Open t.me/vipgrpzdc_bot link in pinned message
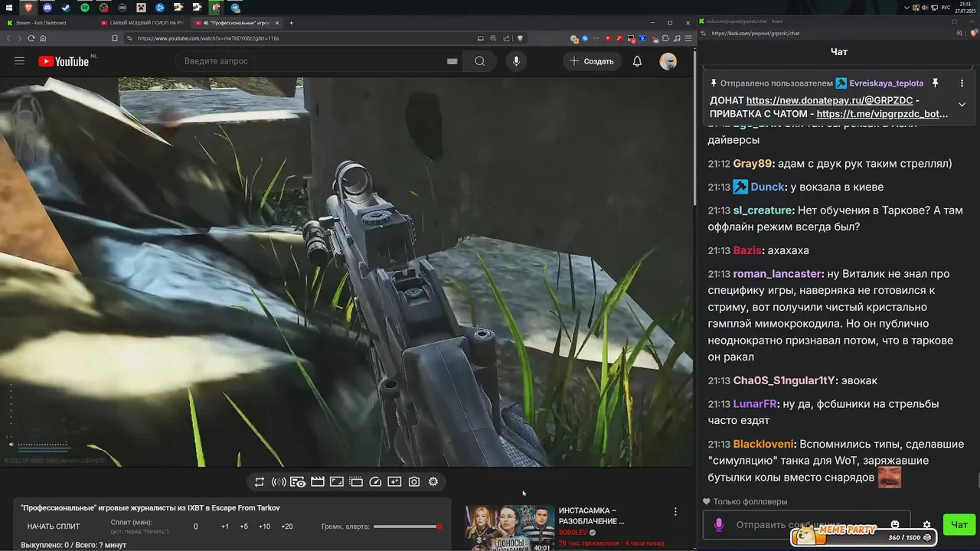 (x=883, y=114)
